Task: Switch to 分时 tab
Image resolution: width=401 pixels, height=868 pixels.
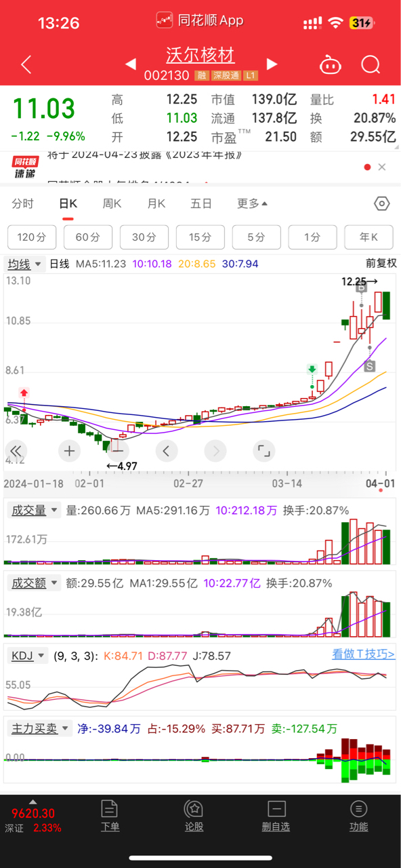Action: pyautogui.click(x=22, y=203)
